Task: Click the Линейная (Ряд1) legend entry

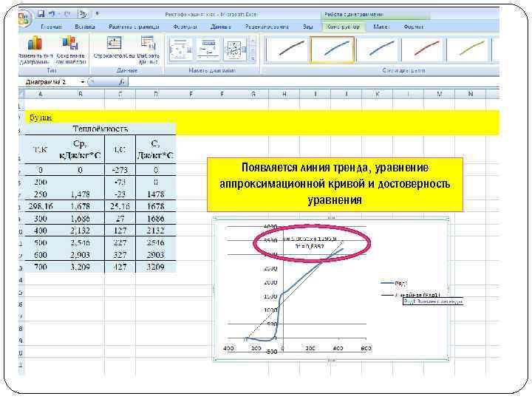Action: coord(411,295)
